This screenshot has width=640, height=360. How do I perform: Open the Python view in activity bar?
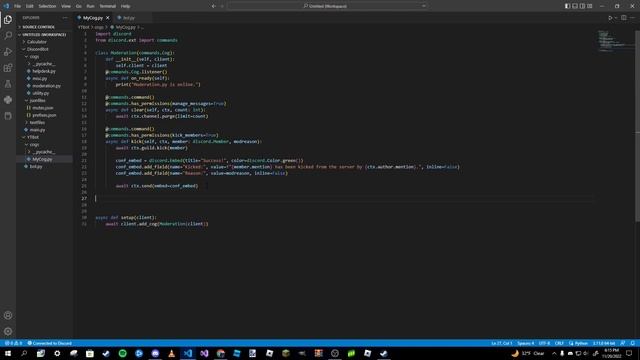click(x=8, y=100)
